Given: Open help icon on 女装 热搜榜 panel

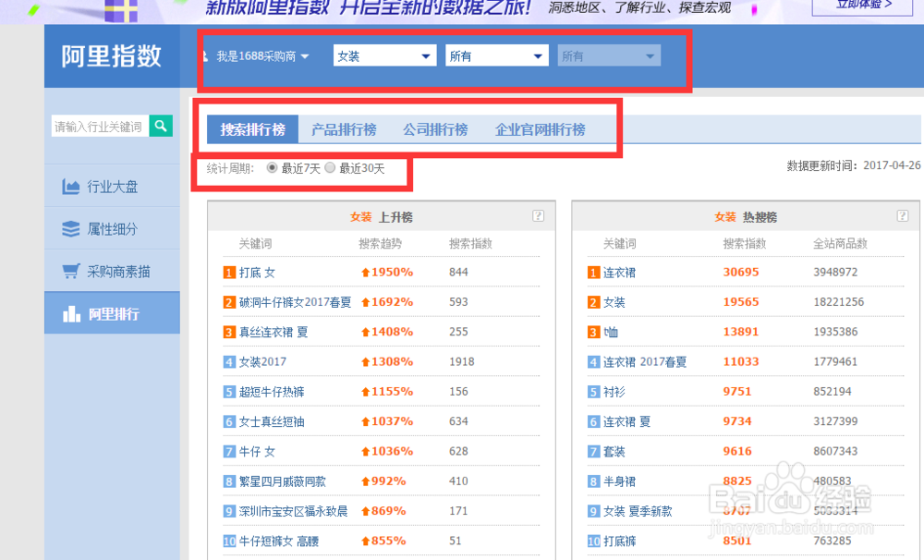Looking at the screenshot, I should [x=902, y=215].
